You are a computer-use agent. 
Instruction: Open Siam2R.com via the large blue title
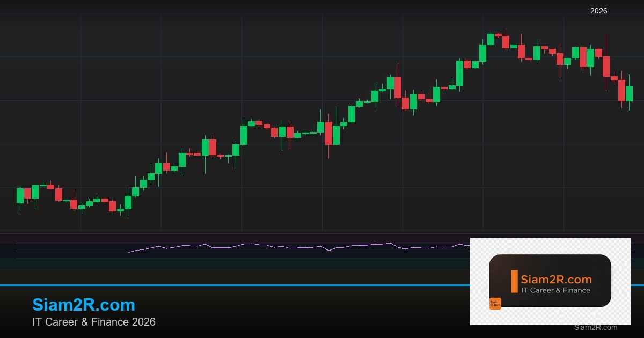click(x=83, y=305)
